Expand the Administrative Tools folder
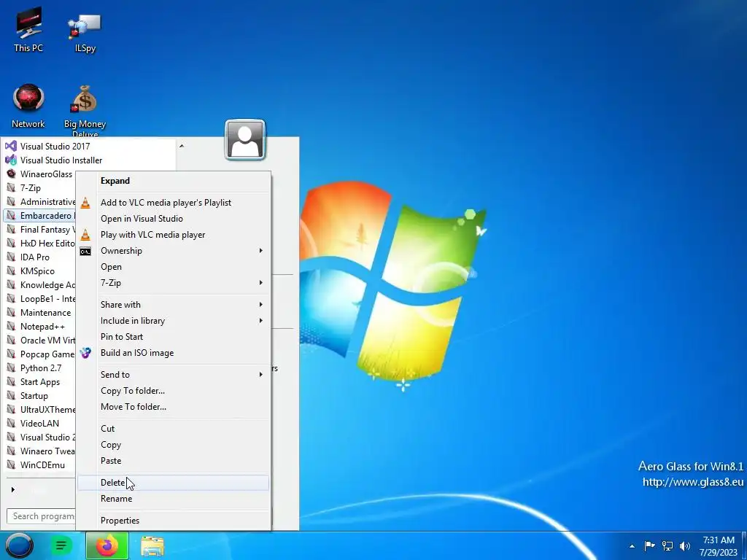This screenshot has width=747, height=560. click(40, 201)
